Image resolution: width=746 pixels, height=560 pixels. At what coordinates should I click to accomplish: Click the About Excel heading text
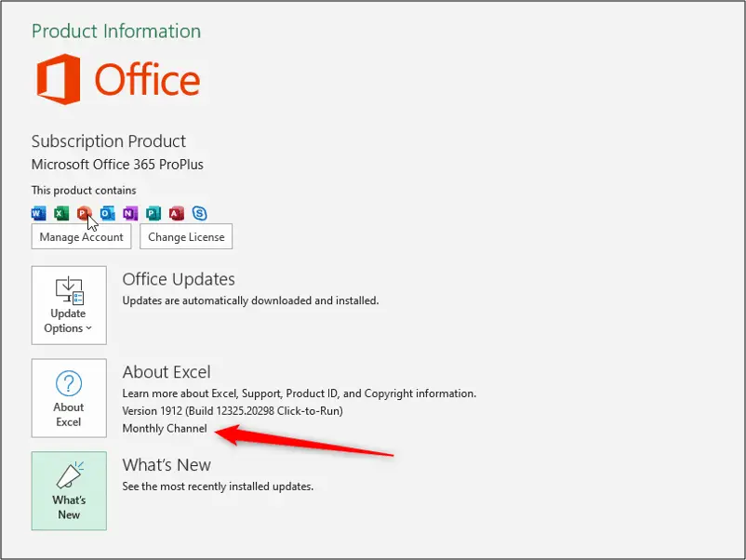[x=167, y=372]
